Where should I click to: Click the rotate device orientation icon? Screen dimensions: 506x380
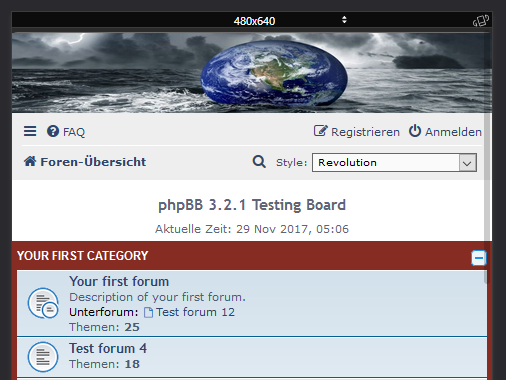481,21
